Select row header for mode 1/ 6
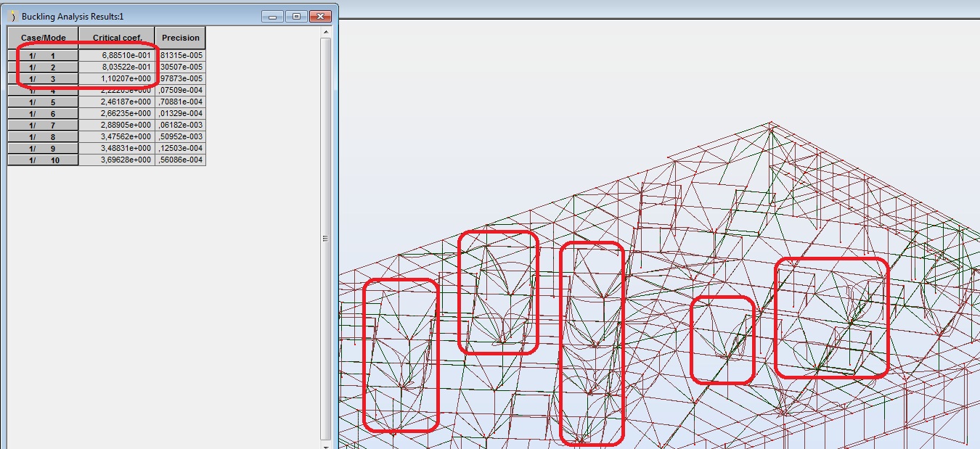The width and height of the screenshot is (980, 449). point(43,113)
